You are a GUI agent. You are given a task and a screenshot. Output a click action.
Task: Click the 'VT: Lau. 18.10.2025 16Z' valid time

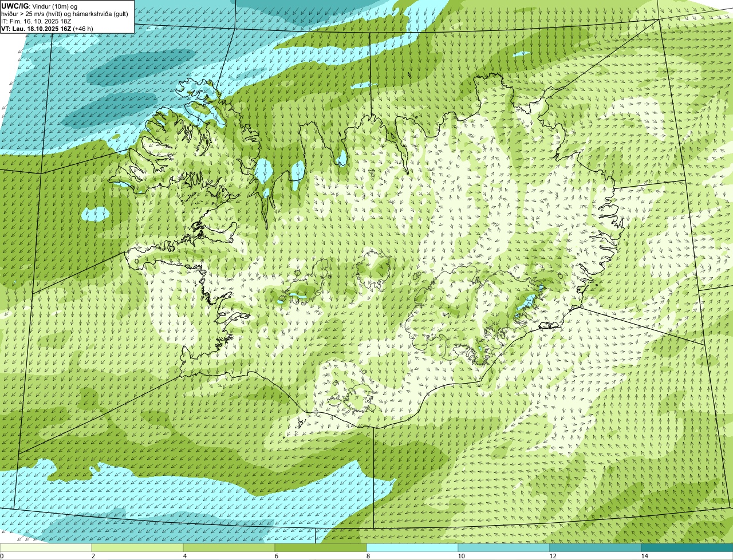pyautogui.click(x=36, y=28)
